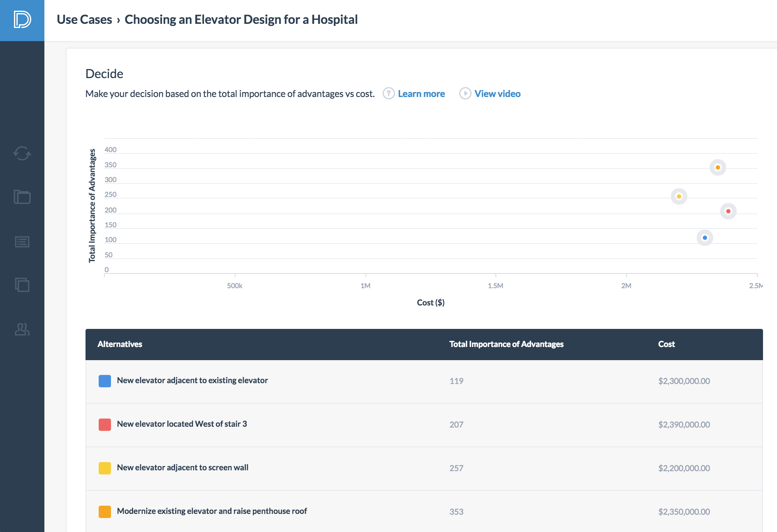Select the red data point on chart
The image size is (777, 532).
pyautogui.click(x=728, y=211)
